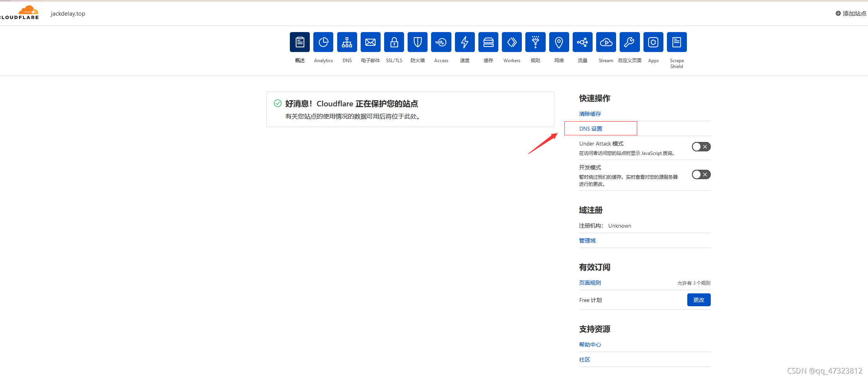Enable 开发模式 switch
The height and width of the screenshot is (379, 868).
click(701, 174)
